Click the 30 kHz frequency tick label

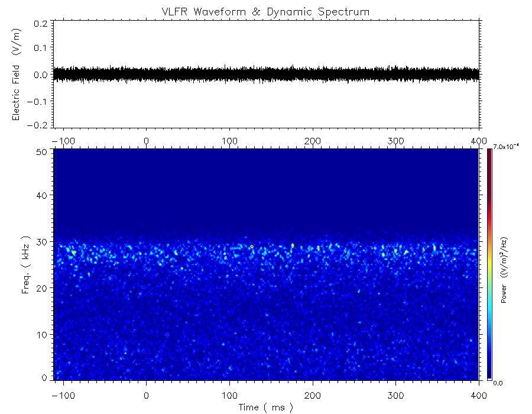(41, 242)
